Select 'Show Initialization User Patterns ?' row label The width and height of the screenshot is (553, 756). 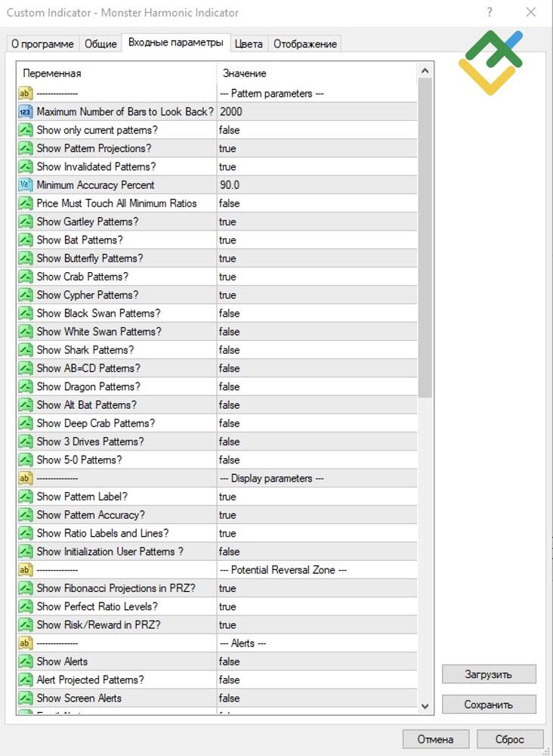coord(110,552)
